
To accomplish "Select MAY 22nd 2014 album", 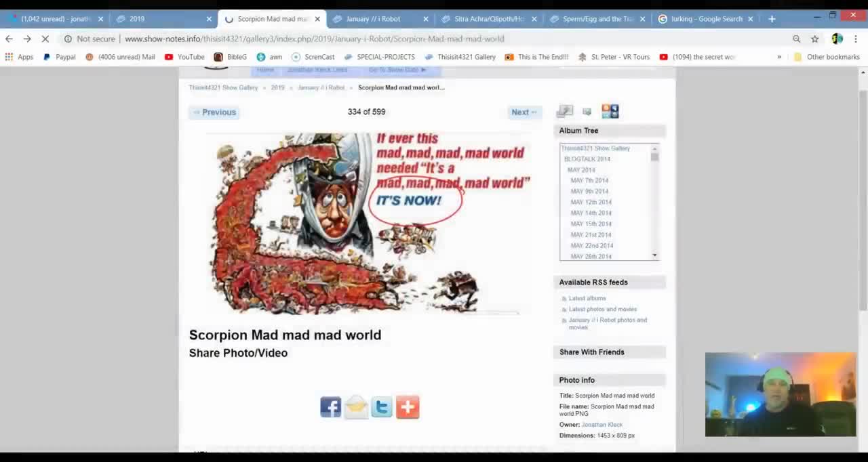I will click(591, 246).
